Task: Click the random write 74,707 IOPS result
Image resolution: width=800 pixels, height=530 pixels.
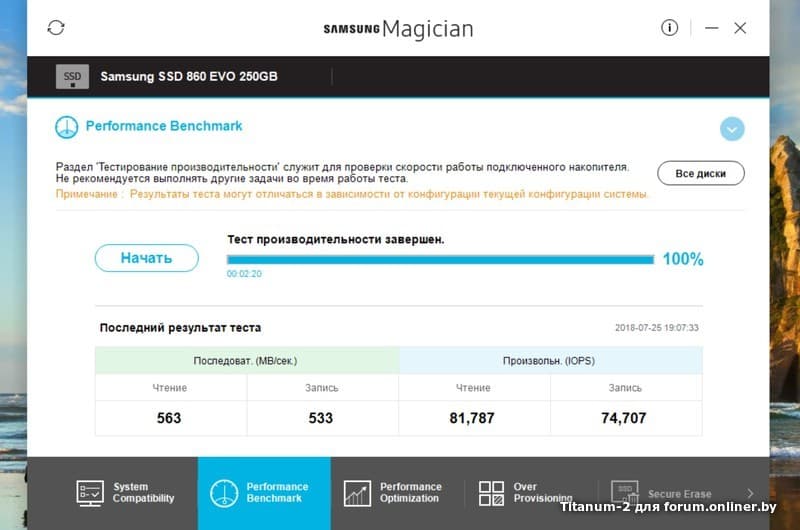Action: pos(625,418)
